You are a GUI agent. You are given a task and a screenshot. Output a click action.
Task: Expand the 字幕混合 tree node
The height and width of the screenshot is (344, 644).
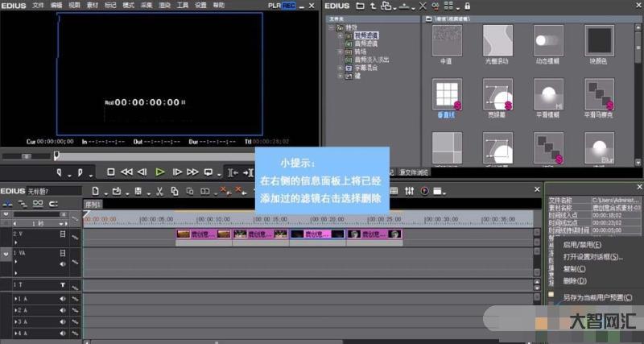click(341, 68)
